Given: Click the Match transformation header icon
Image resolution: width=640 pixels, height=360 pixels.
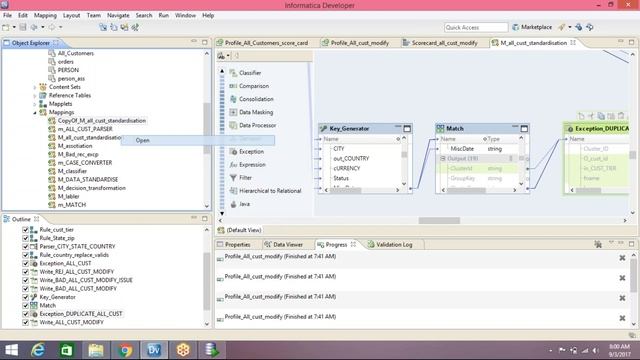Looking at the screenshot, I should point(440,129).
